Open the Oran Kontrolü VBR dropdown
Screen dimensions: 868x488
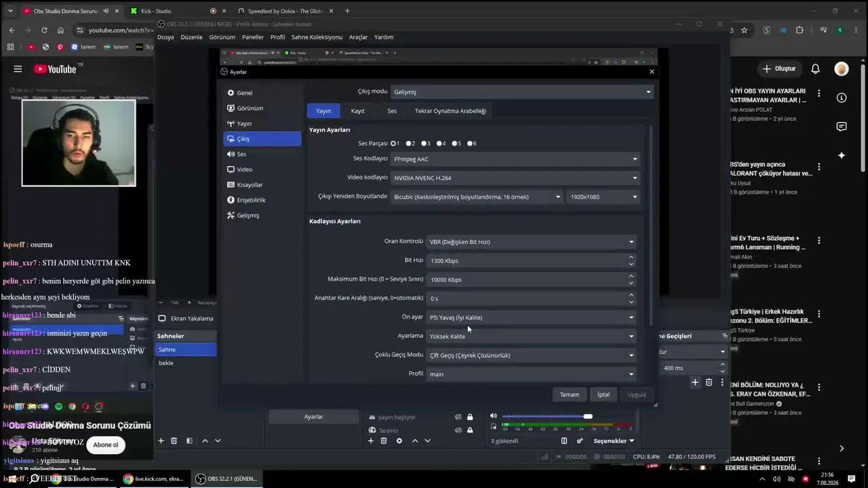click(532, 242)
